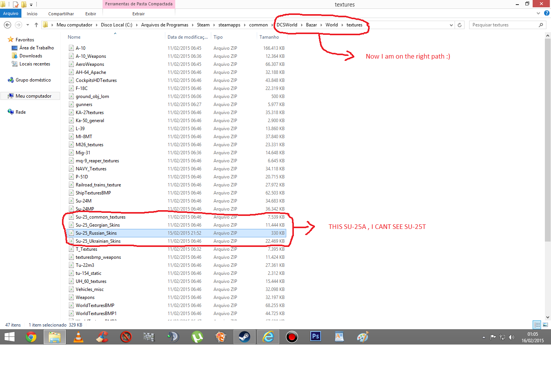Open recent locations dropdown arrow
The width and height of the screenshot is (551, 392).
(28, 25)
